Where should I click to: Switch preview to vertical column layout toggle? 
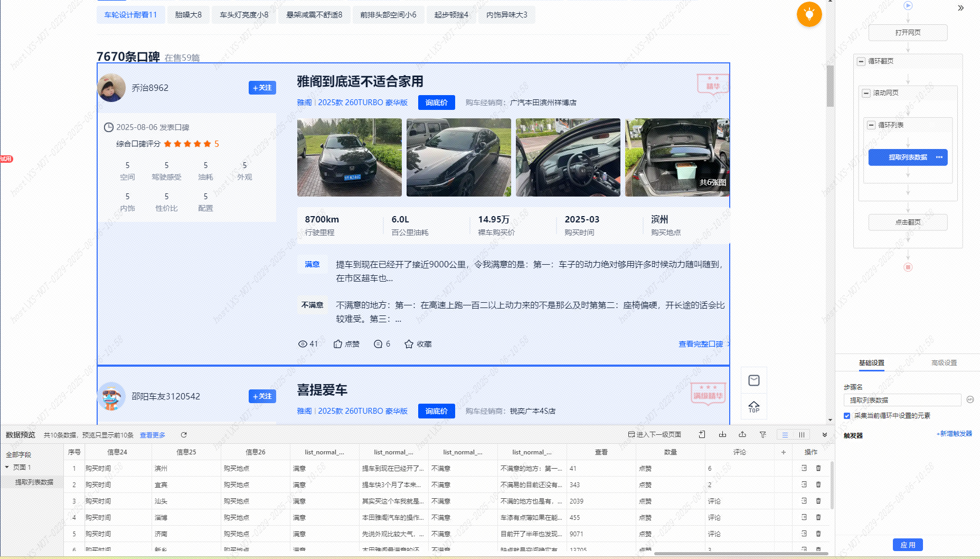coord(802,435)
